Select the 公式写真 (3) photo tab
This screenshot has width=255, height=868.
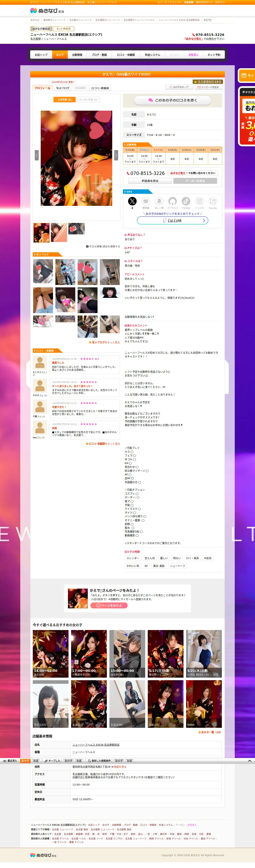64,99
